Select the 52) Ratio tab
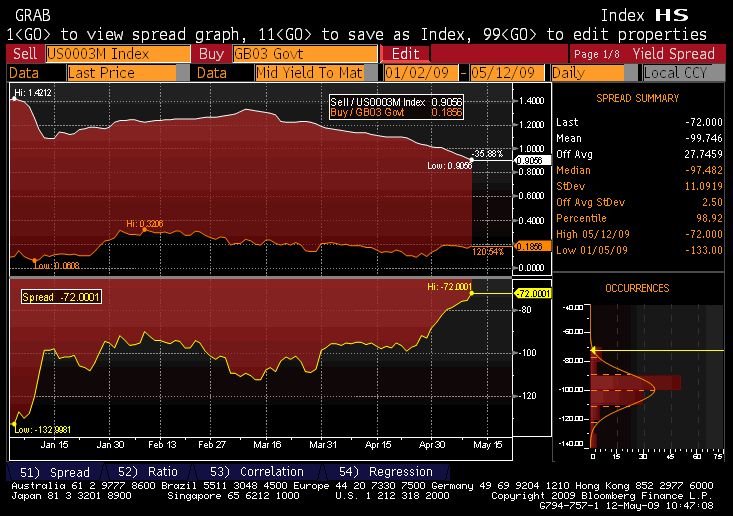Screen dimensions: 733x516 [x=148, y=472]
